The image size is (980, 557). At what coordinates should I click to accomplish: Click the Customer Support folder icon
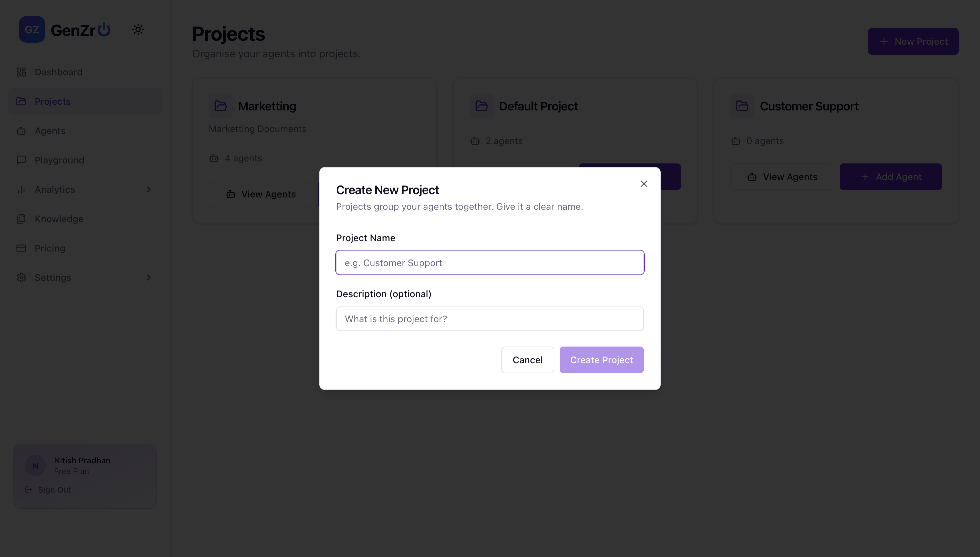[x=742, y=106]
